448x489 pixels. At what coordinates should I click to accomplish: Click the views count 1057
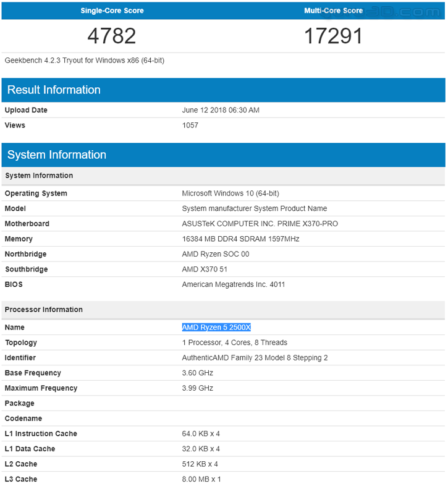click(x=190, y=125)
